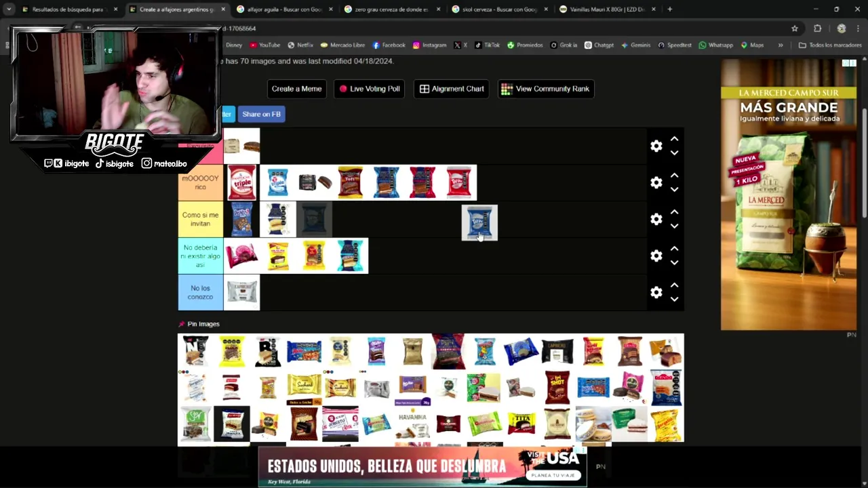Open the Alignment Chart view
Image resolution: width=868 pixels, height=488 pixels.
(x=452, y=89)
